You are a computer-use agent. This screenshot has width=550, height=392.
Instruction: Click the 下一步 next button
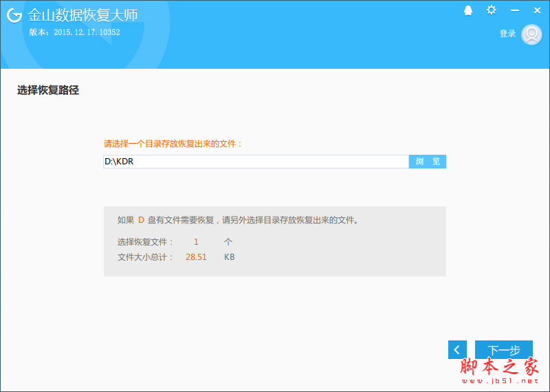pos(504,349)
